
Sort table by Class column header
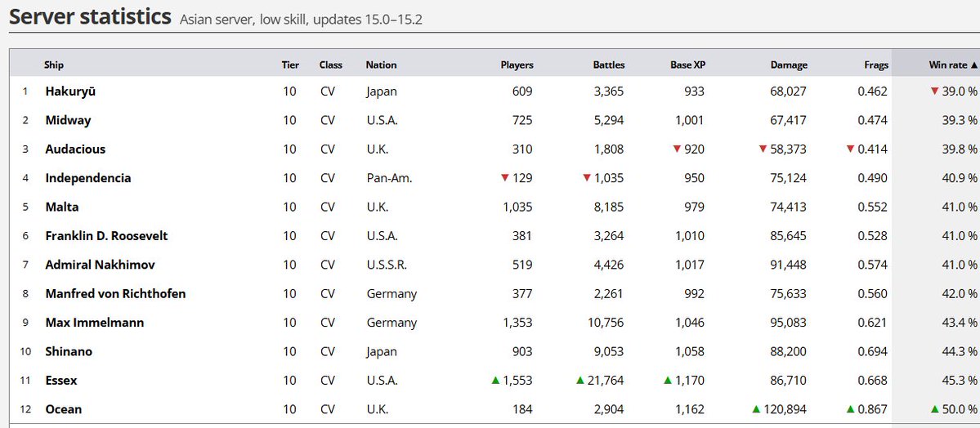coord(331,65)
